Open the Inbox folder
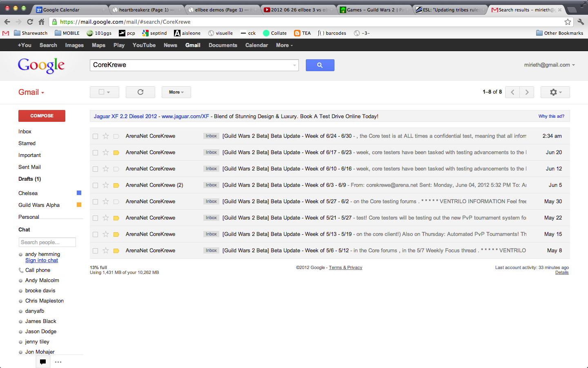The height and width of the screenshot is (368, 588). tap(25, 132)
